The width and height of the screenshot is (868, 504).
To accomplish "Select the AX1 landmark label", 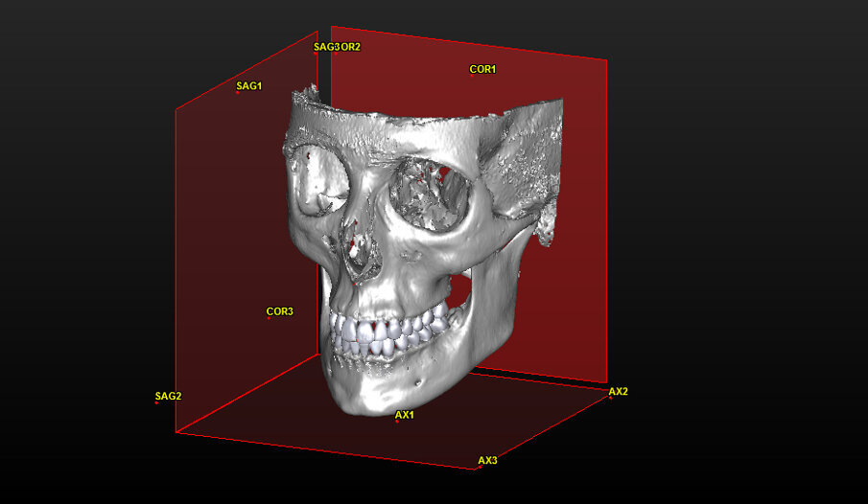I will tap(405, 415).
